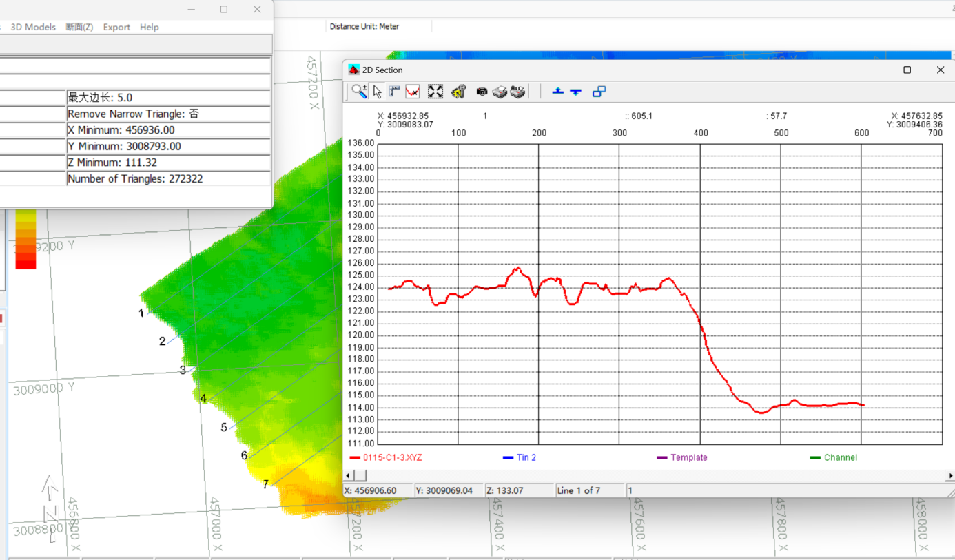Select the zoom tool in 2D Section toolbar
Image resolution: width=955 pixels, height=560 pixels.
point(358,91)
